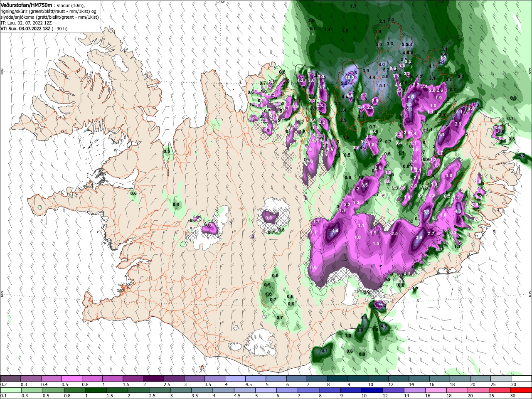
Task: Pick the palest green lower-row swatch at 0.1
Action: [10, 390]
